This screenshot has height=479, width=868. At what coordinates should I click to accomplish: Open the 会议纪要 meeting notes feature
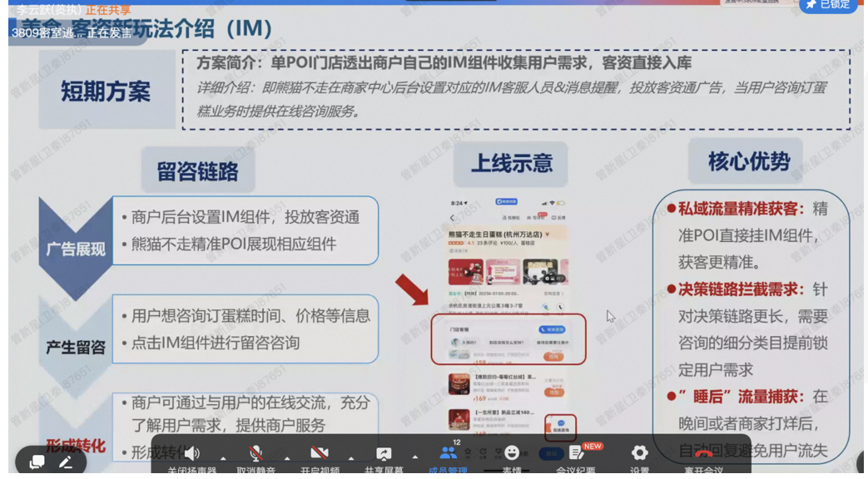pos(576,453)
